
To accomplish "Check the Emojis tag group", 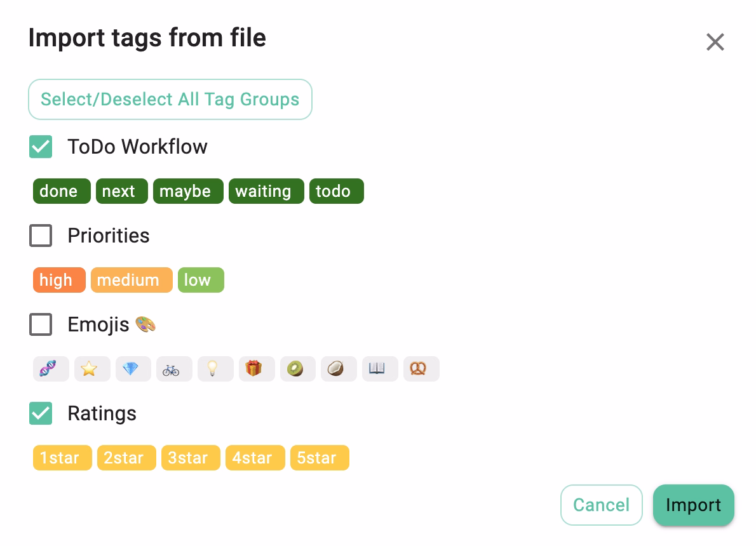I will (41, 324).
